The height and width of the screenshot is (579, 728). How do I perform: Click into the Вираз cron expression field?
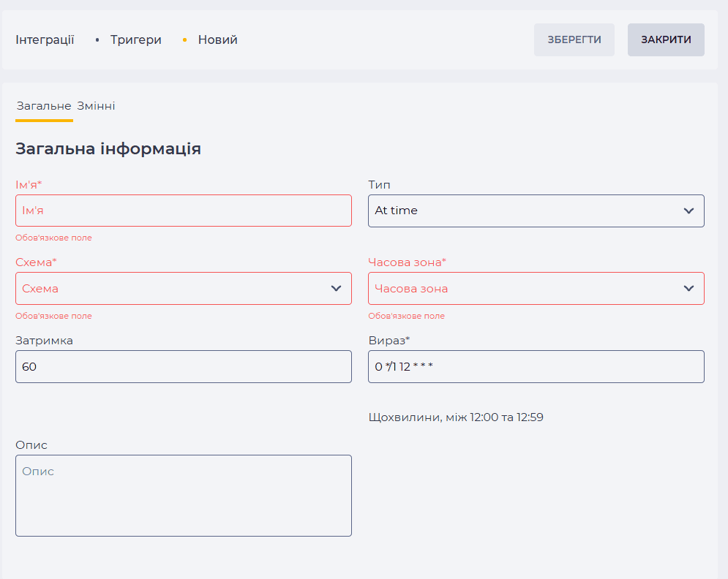click(536, 366)
